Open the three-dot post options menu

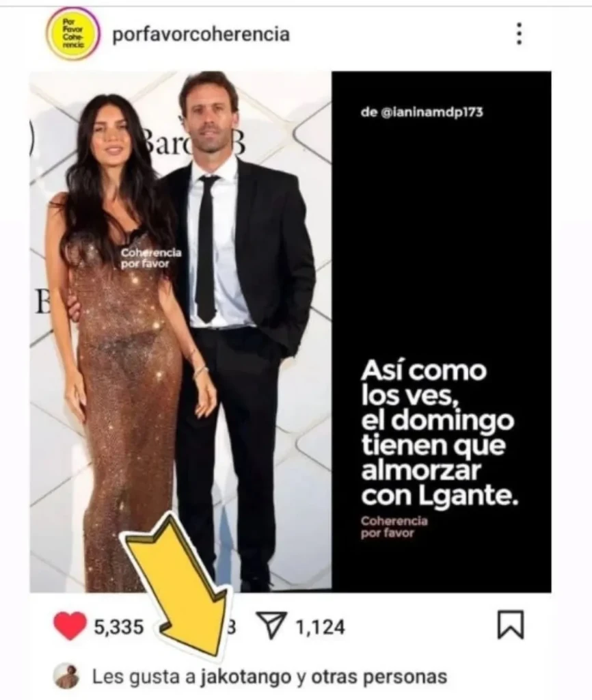pos(519,34)
